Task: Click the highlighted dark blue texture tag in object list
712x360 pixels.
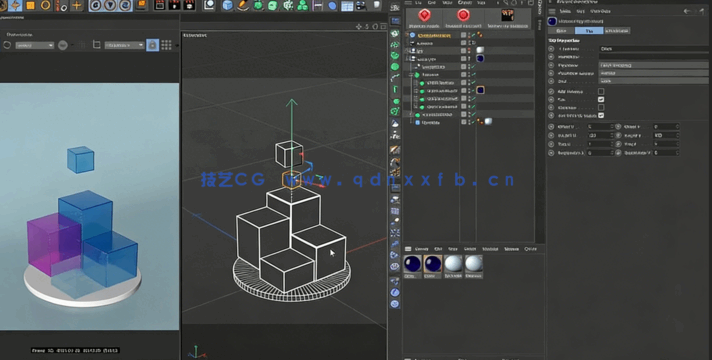Action: (x=480, y=90)
